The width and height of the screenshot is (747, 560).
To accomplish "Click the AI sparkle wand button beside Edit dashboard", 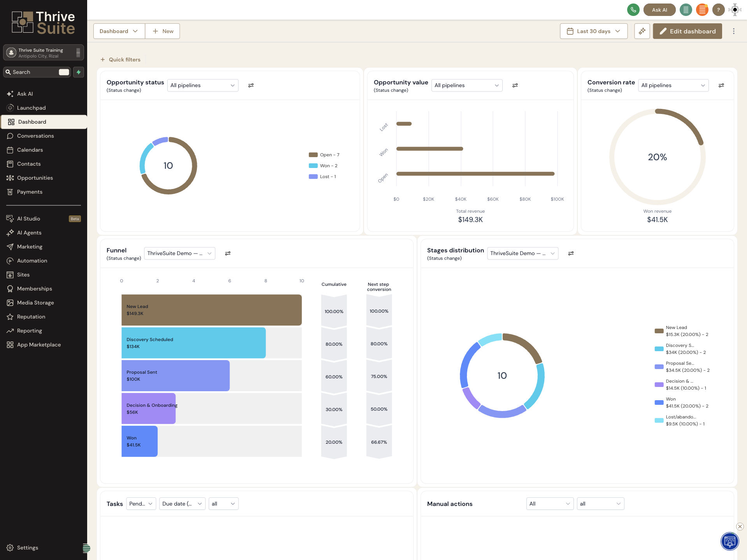I will tap(642, 31).
